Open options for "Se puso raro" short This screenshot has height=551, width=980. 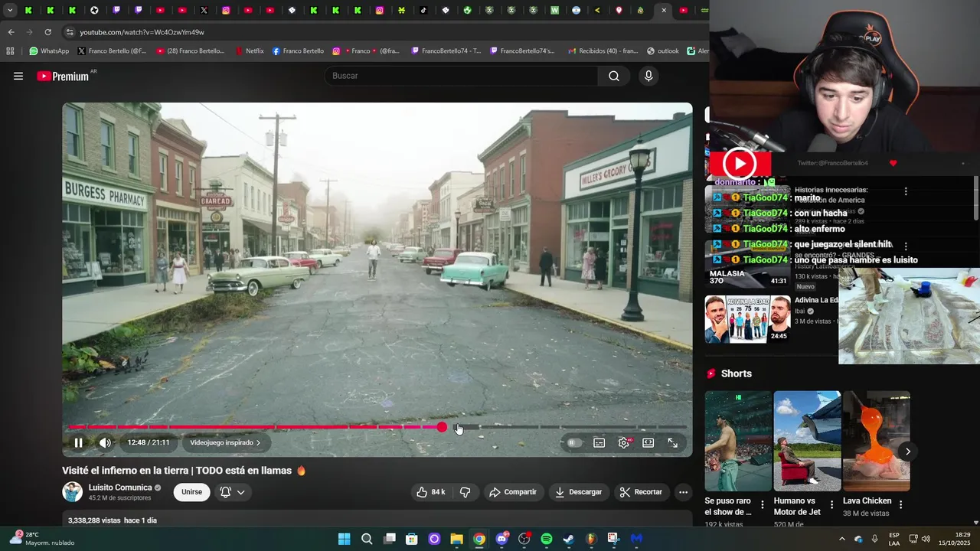click(x=762, y=505)
